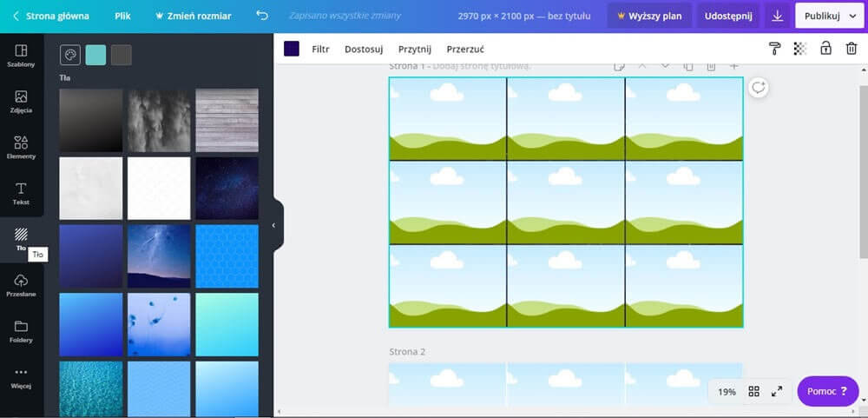Click the Udostępnij share button
The height and width of the screenshot is (418, 868).
[x=728, y=16]
